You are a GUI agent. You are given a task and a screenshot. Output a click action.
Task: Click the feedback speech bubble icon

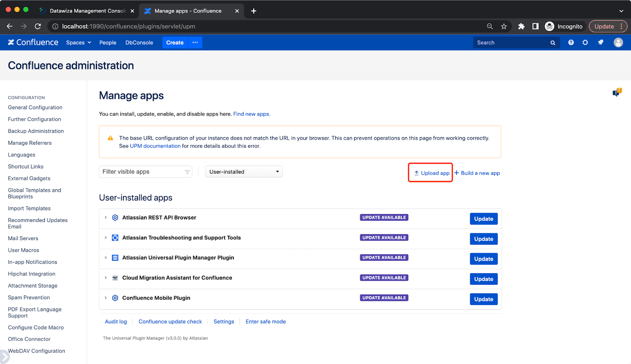point(617,93)
